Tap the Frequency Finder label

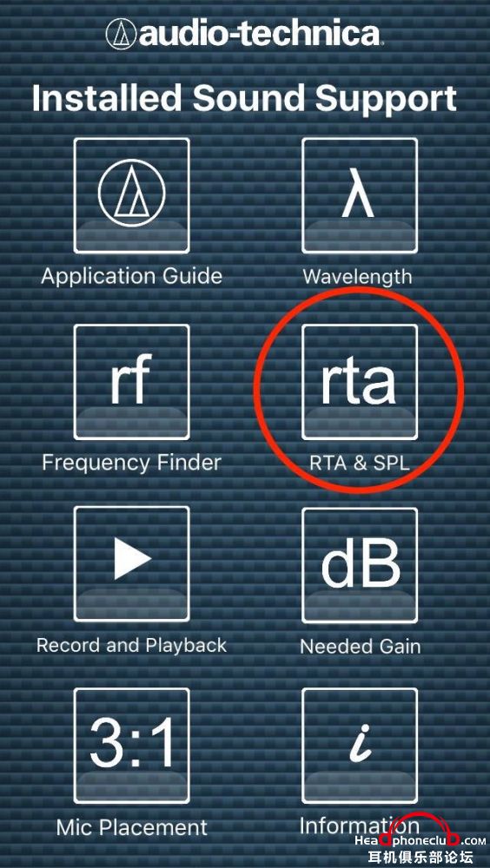[132, 463]
